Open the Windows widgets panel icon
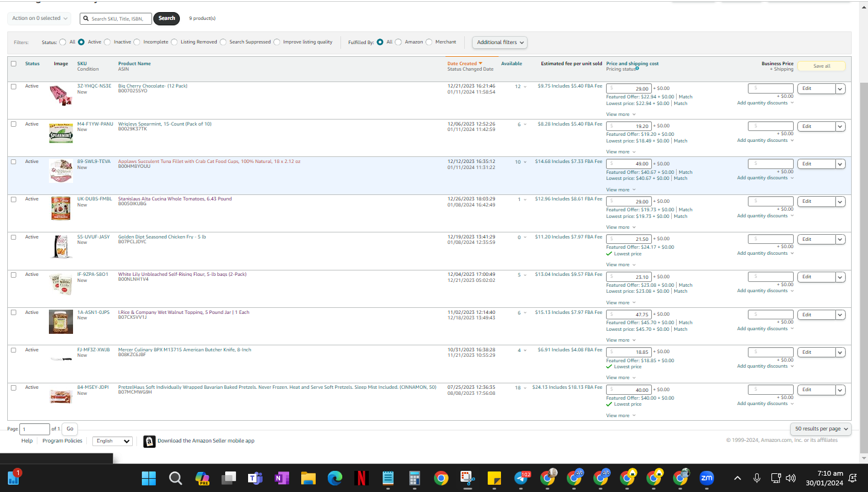Viewport: 868px width, 492px height. coord(13,478)
